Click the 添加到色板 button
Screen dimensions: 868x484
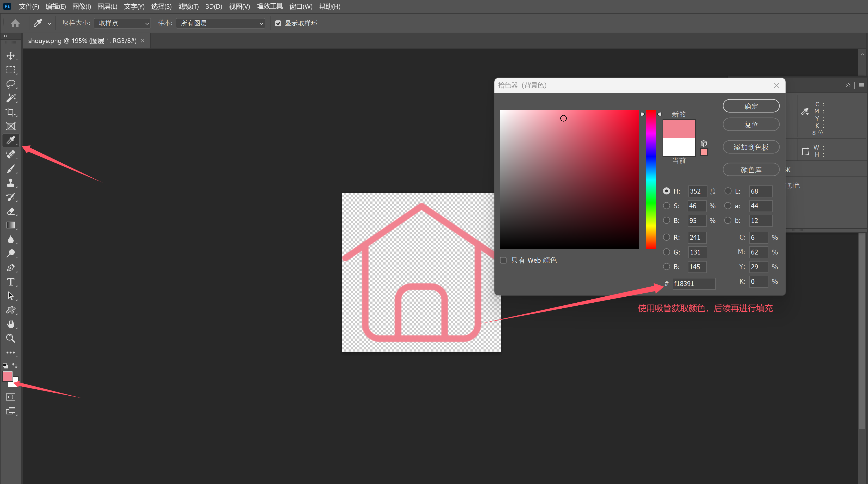(x=751, y=147)
